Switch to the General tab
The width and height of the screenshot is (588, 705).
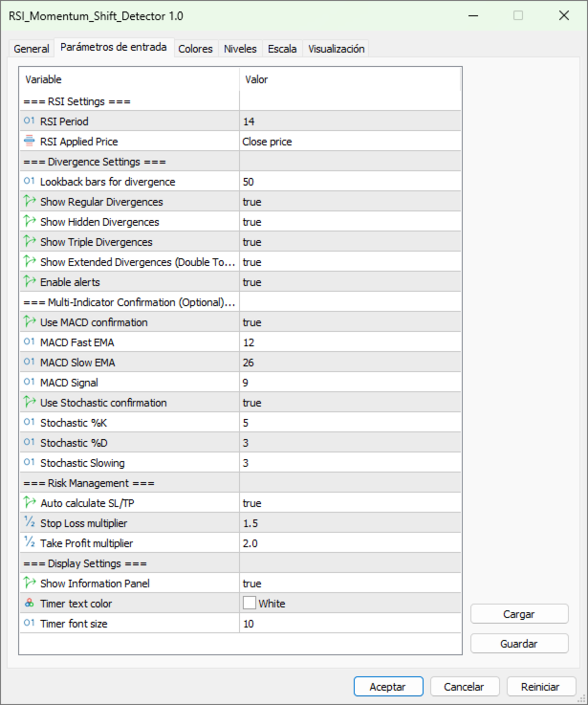[31, 49]
